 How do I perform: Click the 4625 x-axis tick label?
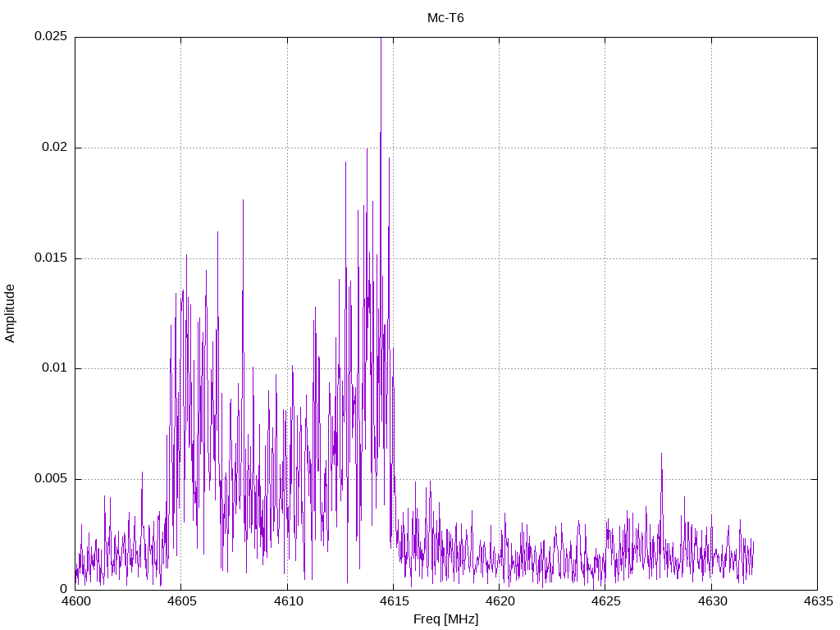(x=605, y=600)
